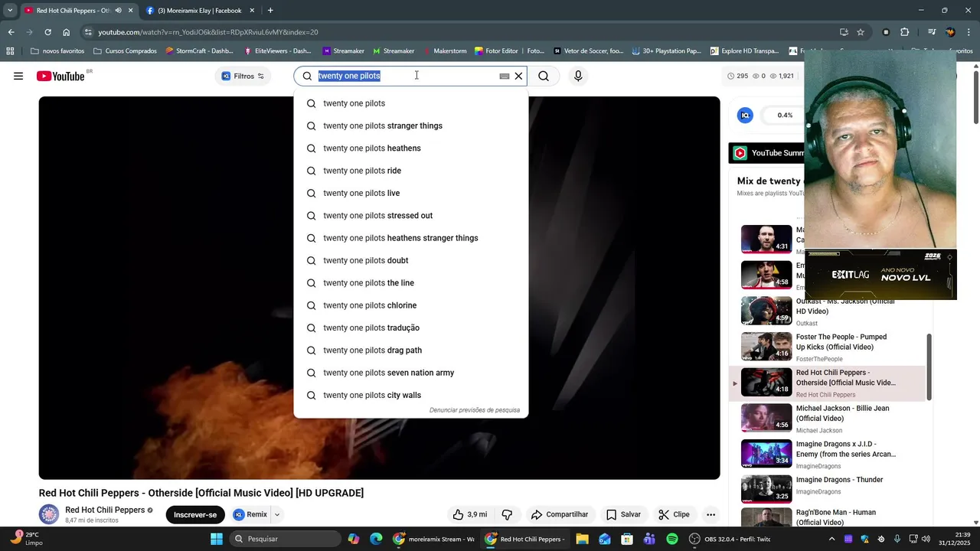The image size is (980, 551).
Task: Open the Windows Start button
Action: click(x=217, y=539)
